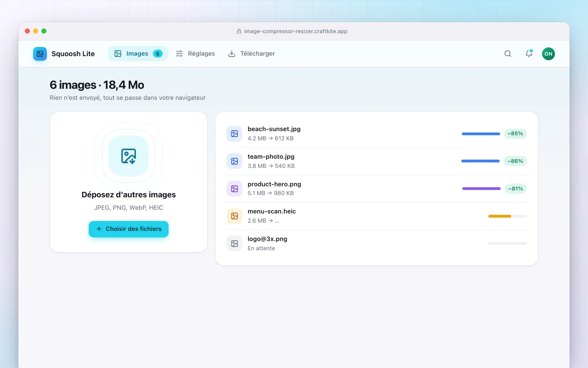This screenshot has width=588, height=368.
Task: Click the beach-sunset.jpg file icon
Action: coord(234,134)
